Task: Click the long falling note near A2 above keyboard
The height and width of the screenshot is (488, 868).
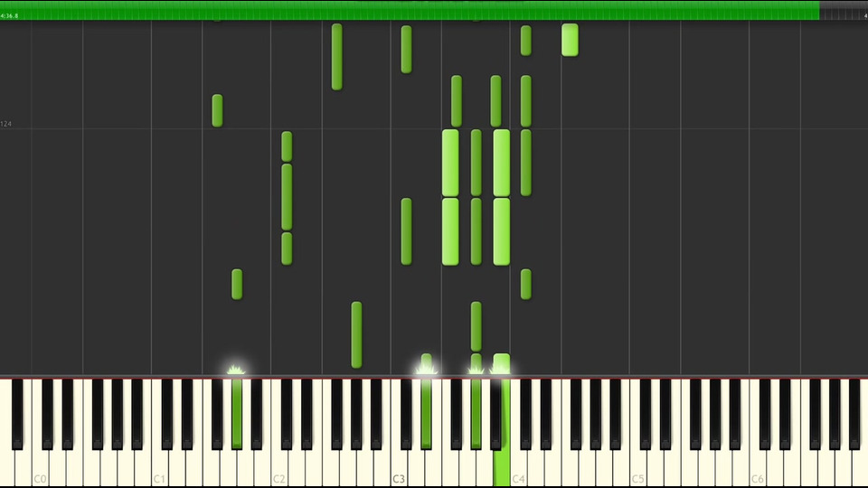Action: pos(356,334)
